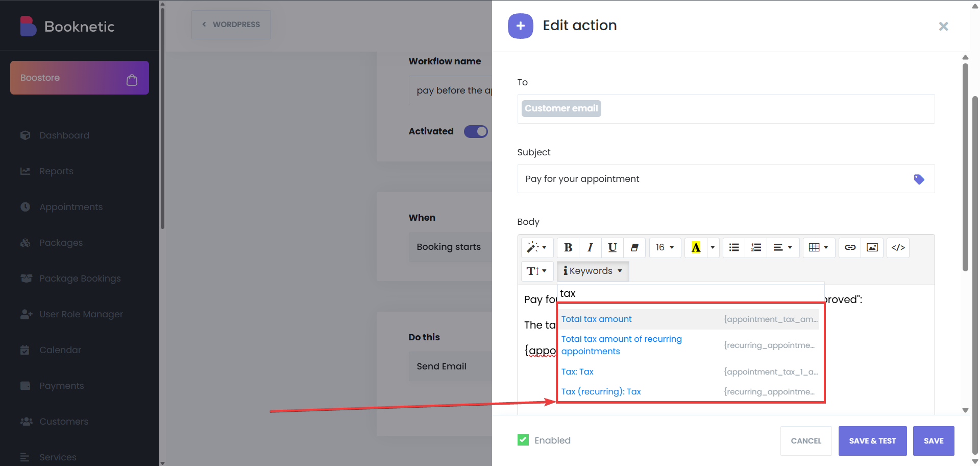Screen dimensions: 980x466
Task: Expand the text color options arrow
Action: pos(713,248)
